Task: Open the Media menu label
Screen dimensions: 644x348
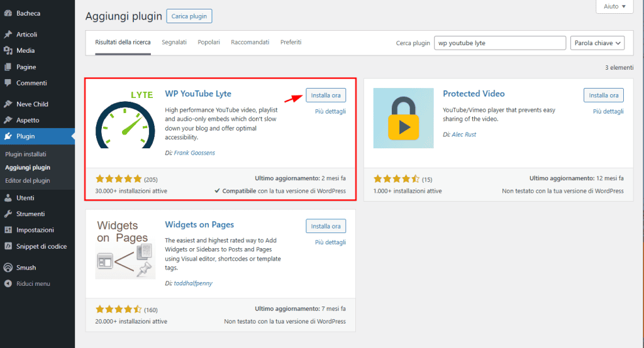Action: 25,50
